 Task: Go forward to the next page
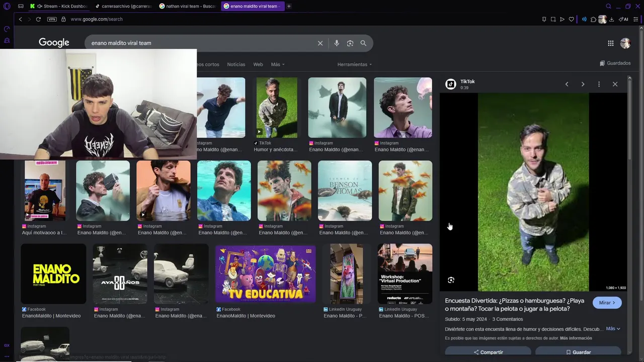tap(29, 19)
